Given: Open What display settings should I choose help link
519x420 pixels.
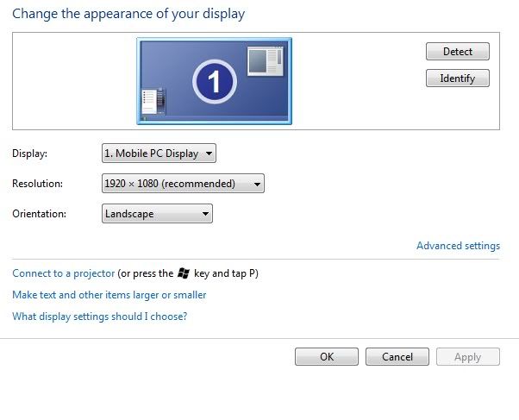Looking at the screenshot, I should 100,317.
